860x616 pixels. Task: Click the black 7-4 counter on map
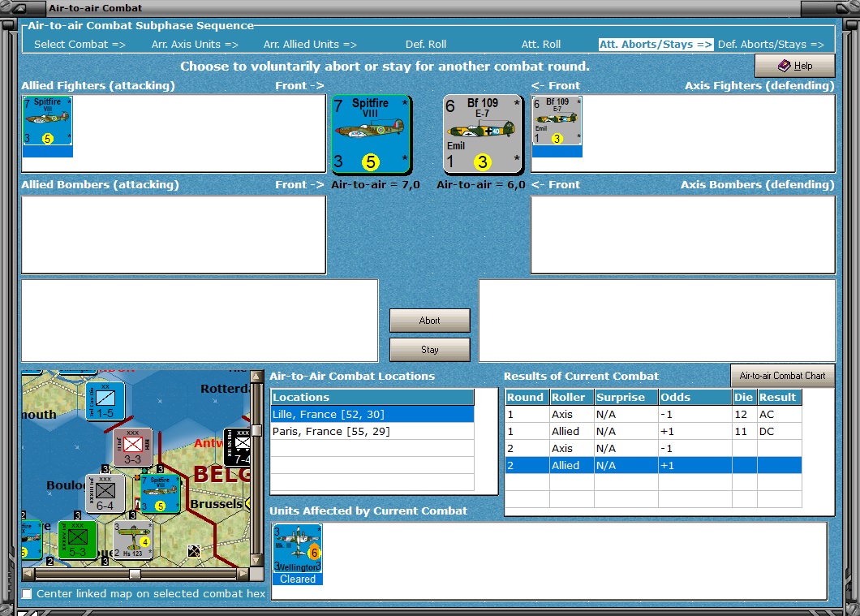pos(238,447)
